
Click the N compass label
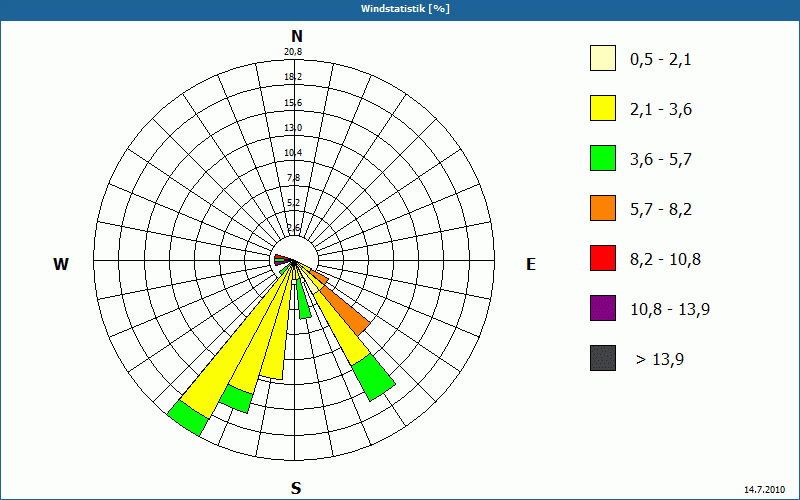(297, 36)
